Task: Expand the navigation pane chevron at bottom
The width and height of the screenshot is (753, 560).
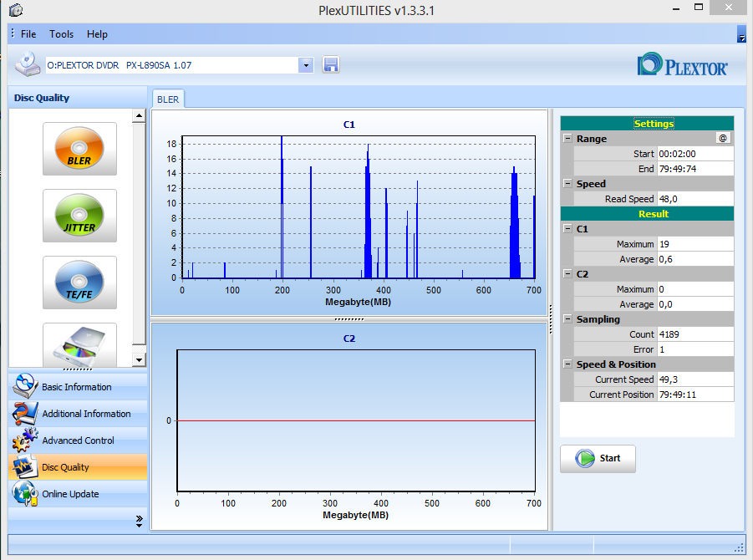Action: pos(140,521)
